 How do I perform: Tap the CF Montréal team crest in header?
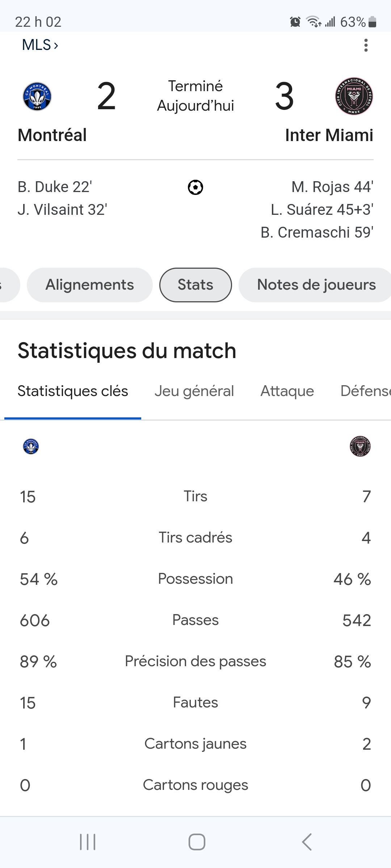coord(37,96)
